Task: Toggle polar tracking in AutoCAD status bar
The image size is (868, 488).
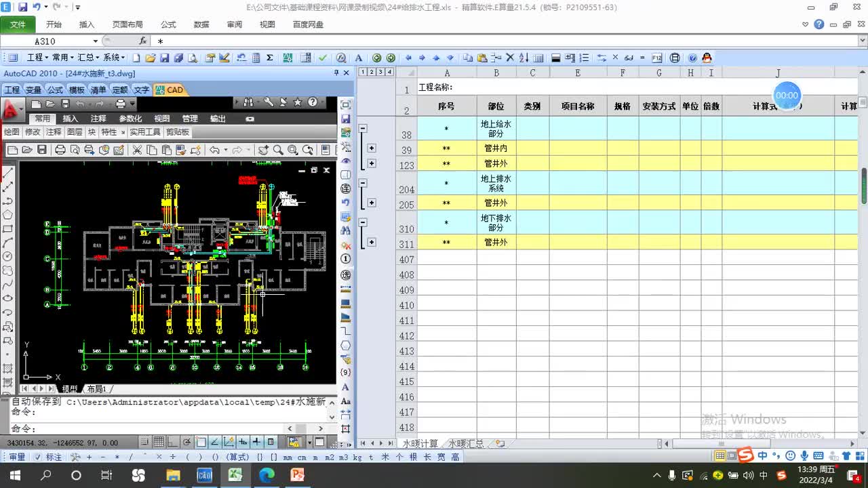Action: pyautogui.click(x=187, y=442)
